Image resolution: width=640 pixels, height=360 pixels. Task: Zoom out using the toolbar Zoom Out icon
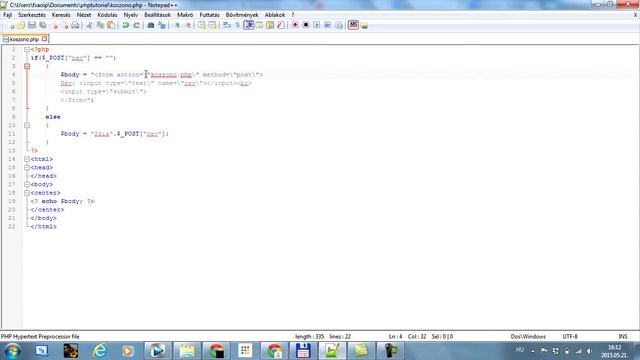pos(187,25)
